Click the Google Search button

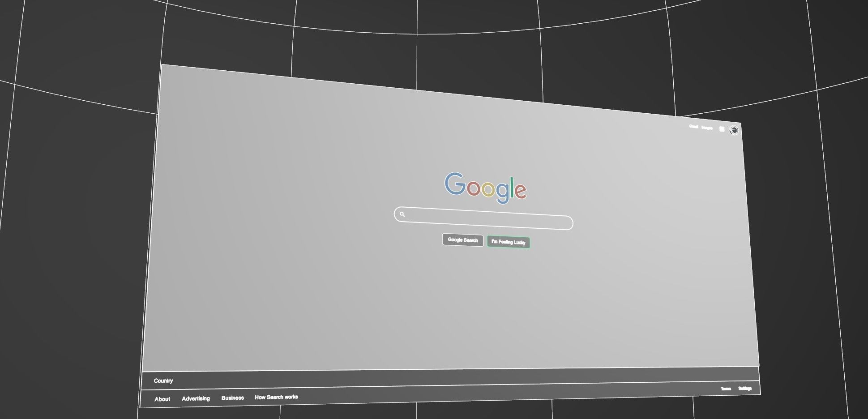tap(463, 240)
